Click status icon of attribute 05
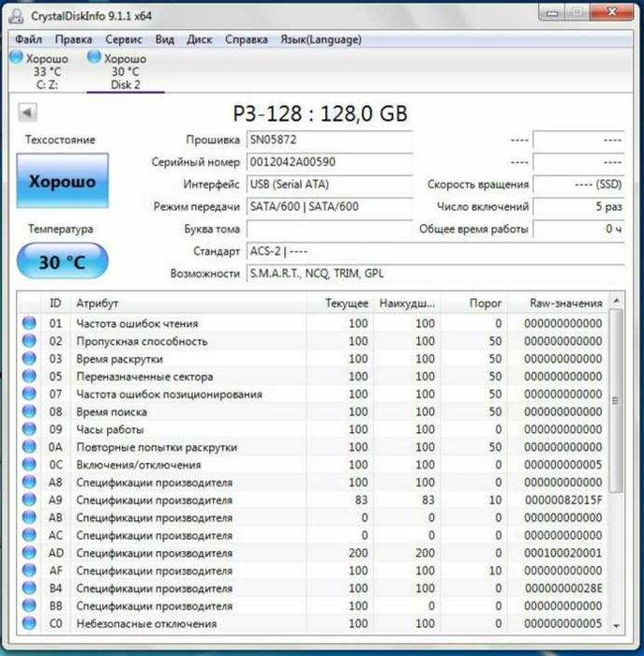Viewport: 644px width, 656px height. (x=29, y=376)
